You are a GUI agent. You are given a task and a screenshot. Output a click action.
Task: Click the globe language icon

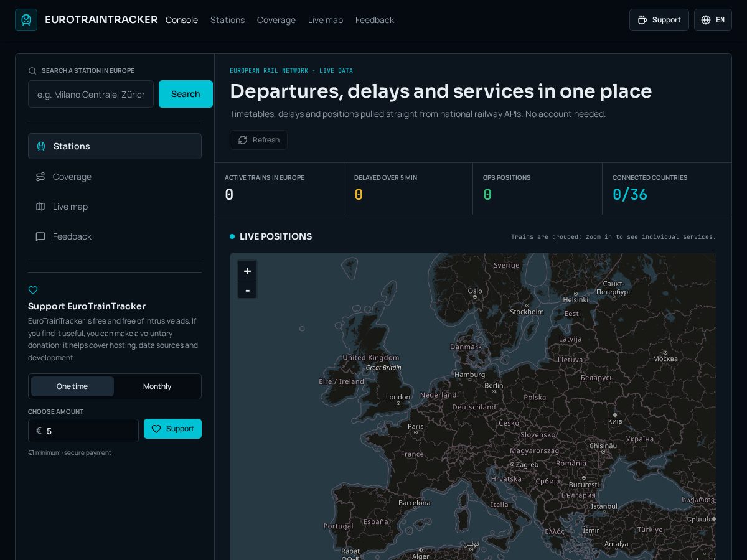tap(706, 20)
